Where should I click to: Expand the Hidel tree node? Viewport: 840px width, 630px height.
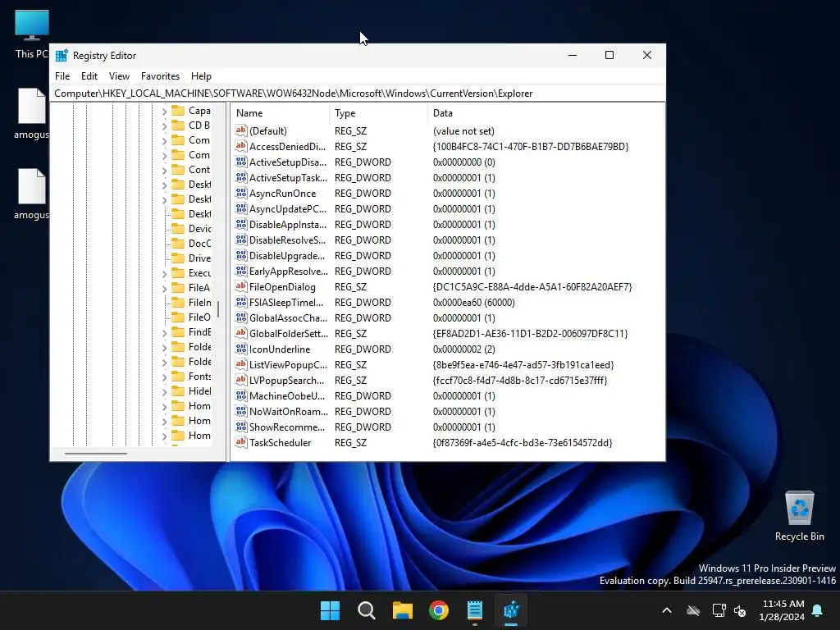[x=164, y=391]
